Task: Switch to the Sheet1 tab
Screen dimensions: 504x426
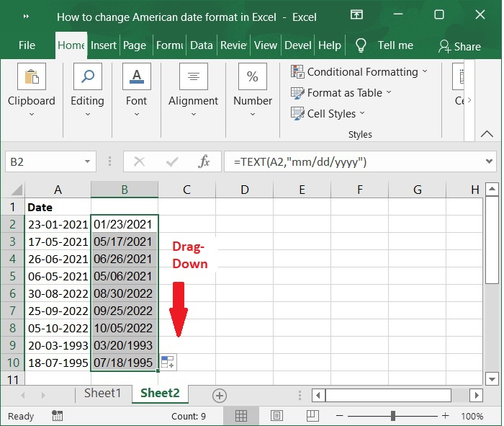Action: point(102,393)
